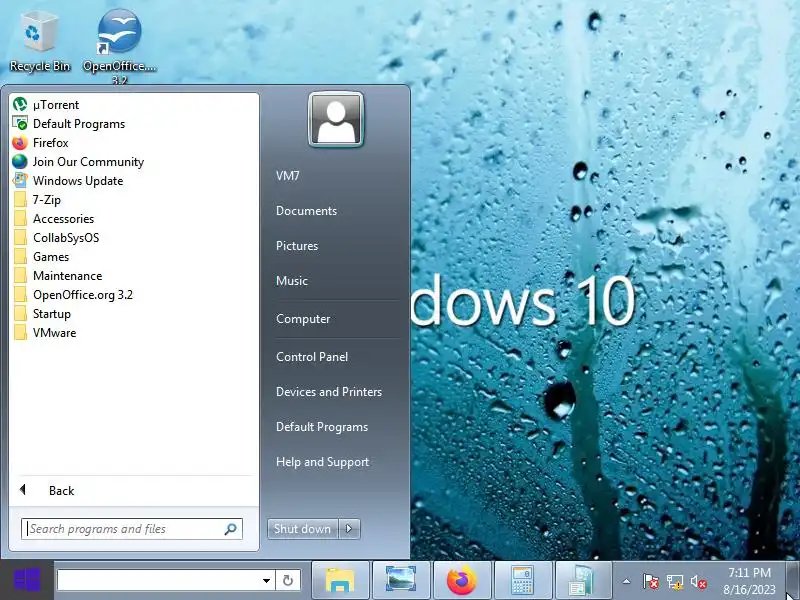Open Calculator from the taskbar

tap(522, 581)
